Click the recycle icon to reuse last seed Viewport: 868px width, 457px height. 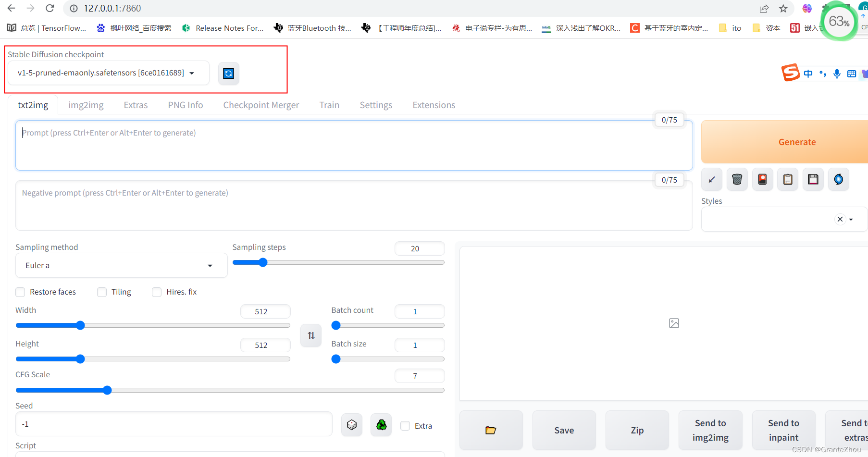coord(381,424)
